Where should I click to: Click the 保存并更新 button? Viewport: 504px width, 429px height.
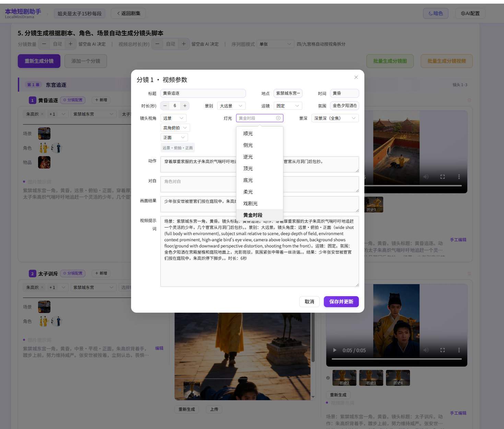[x=341, y=302]
